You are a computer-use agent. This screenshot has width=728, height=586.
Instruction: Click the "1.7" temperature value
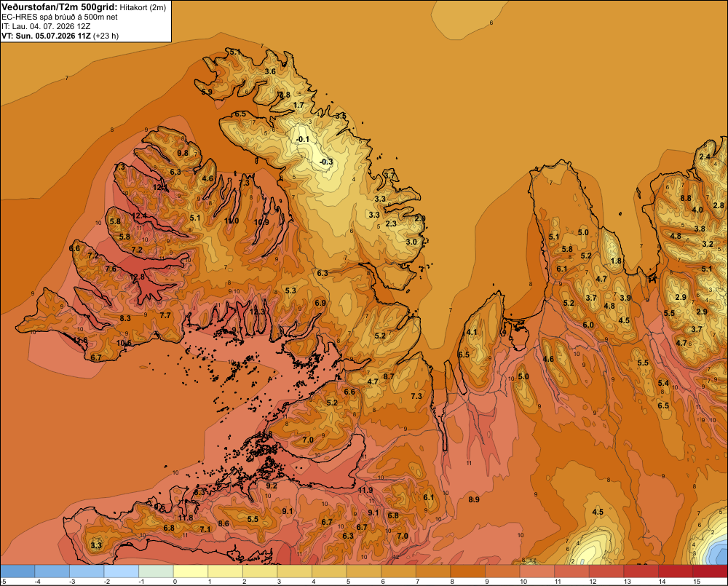coord(298,105)
